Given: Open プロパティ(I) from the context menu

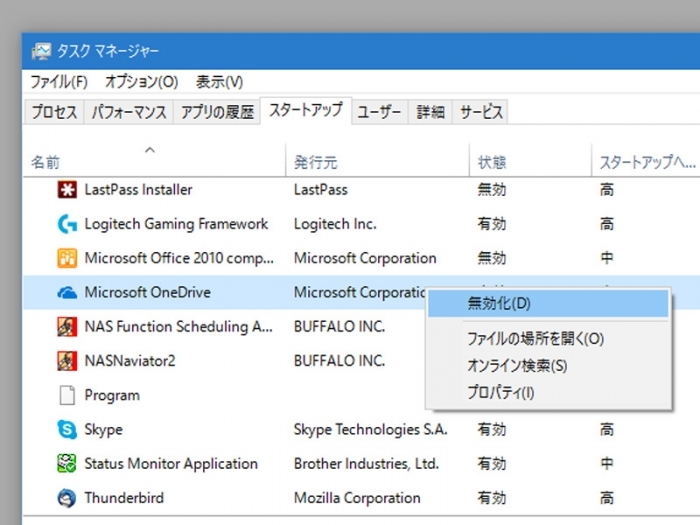Looking at the screenshot, I should (x=500, y=393).
